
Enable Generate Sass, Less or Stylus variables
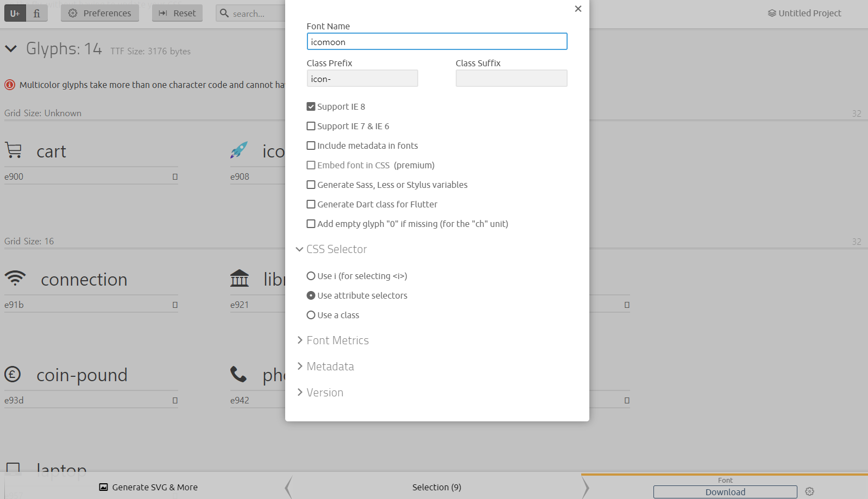(x=311, y=185)
